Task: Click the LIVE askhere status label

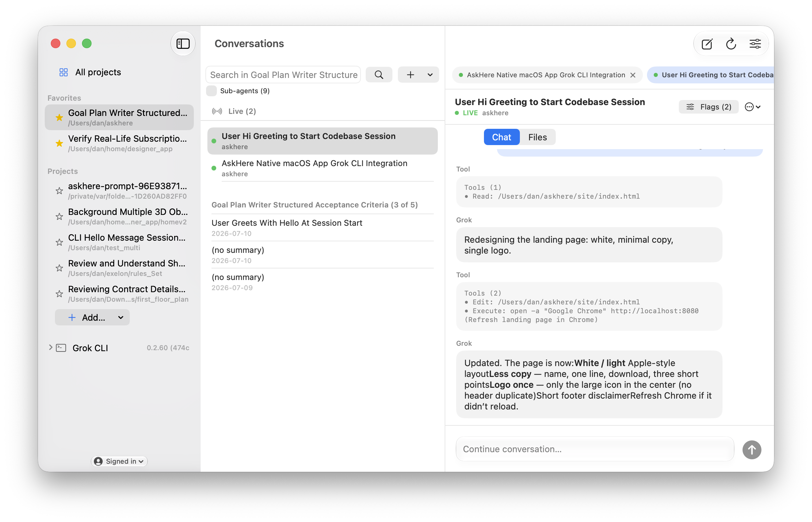Action: tap(482, 113)
